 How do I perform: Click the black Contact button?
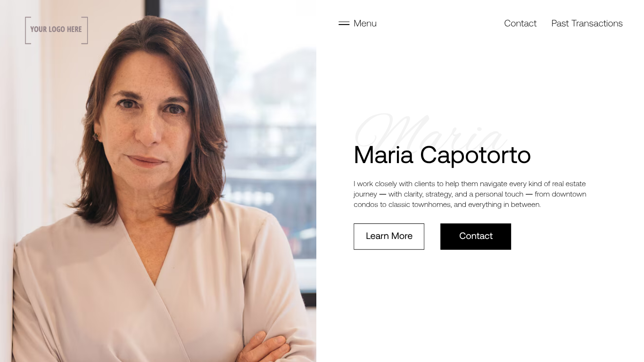[476, 237]
